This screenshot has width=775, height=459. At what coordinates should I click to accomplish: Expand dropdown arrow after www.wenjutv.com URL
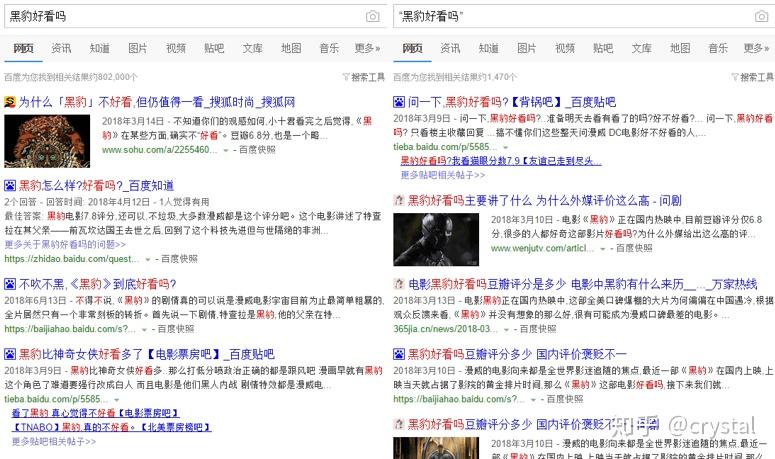603,249
